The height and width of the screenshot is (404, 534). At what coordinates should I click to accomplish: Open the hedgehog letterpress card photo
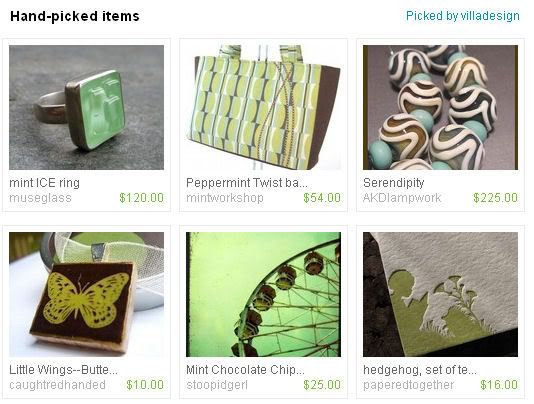(440, 294)
